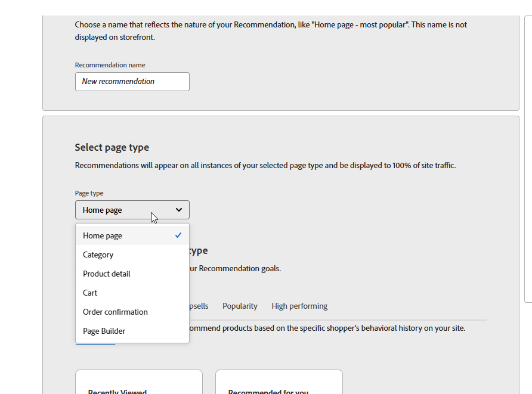Pick Order confirmation as the page type
This screenshot has width=532, height=394.
coord(115,312)
